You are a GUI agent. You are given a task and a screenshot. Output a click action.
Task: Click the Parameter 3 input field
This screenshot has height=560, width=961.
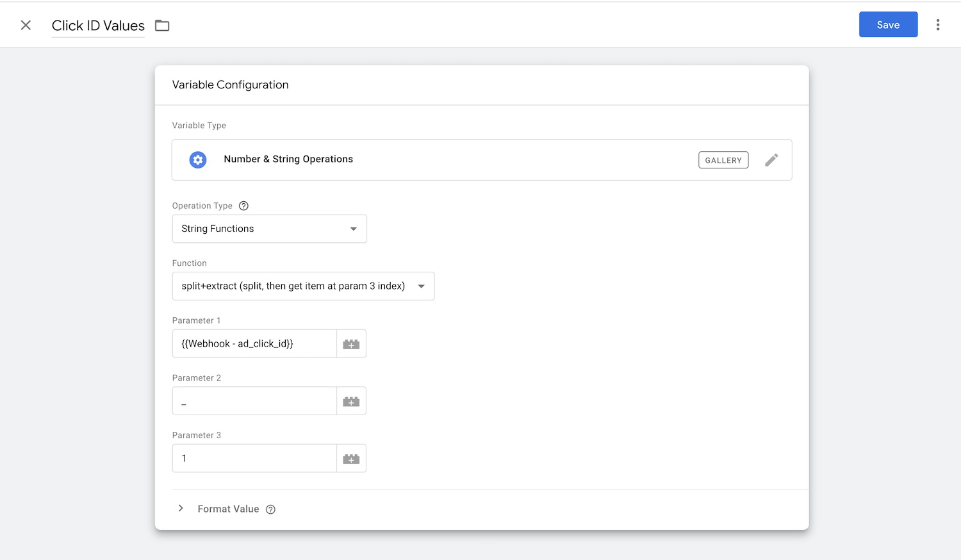tap(254, 458)
